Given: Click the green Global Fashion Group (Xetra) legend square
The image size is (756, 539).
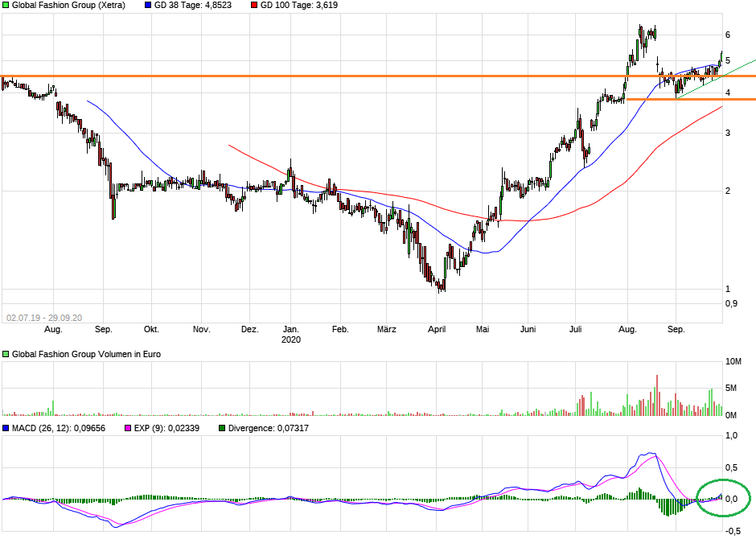Looking at the screenshot, I should (6, 6).
